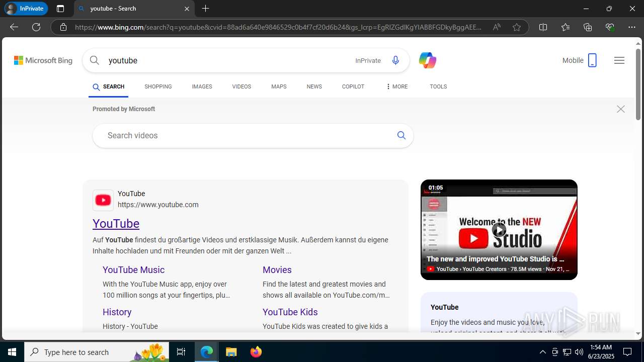Open volume control in system tray

579,352
